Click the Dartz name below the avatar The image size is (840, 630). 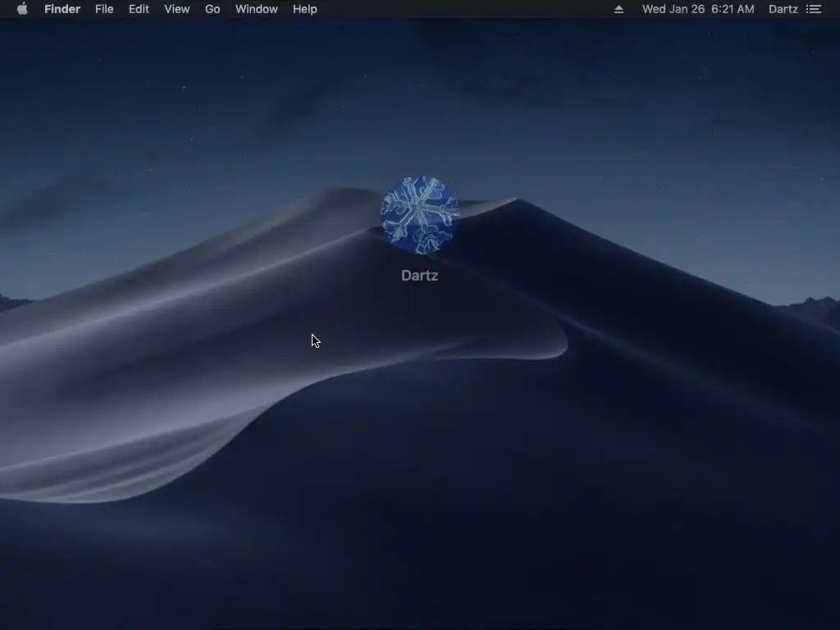419,276
